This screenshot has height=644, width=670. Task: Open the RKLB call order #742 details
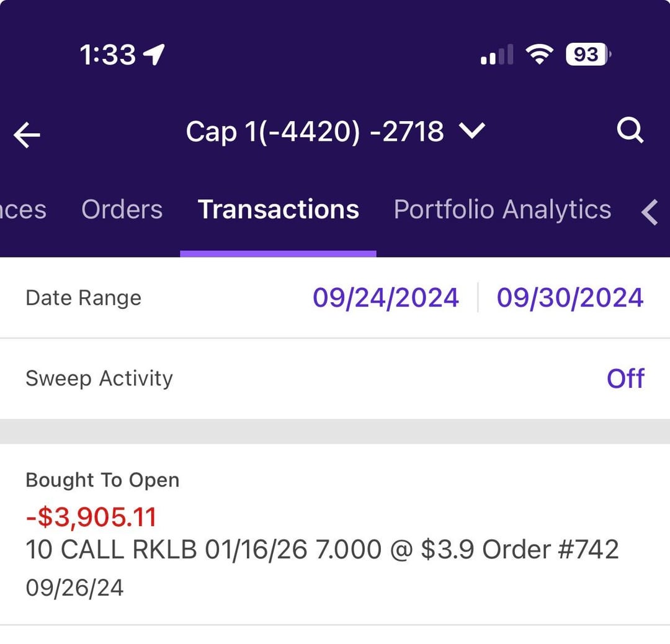[x=322, y=550]
